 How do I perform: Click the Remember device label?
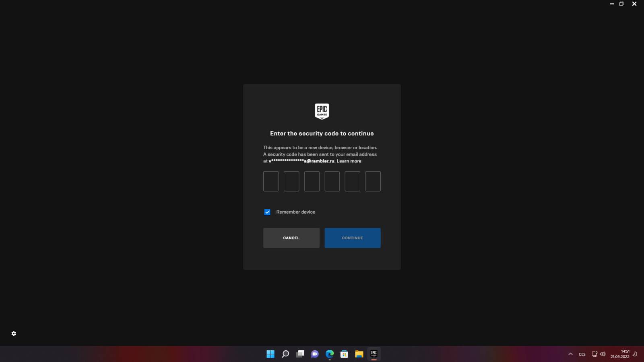[x=296, y=212]
